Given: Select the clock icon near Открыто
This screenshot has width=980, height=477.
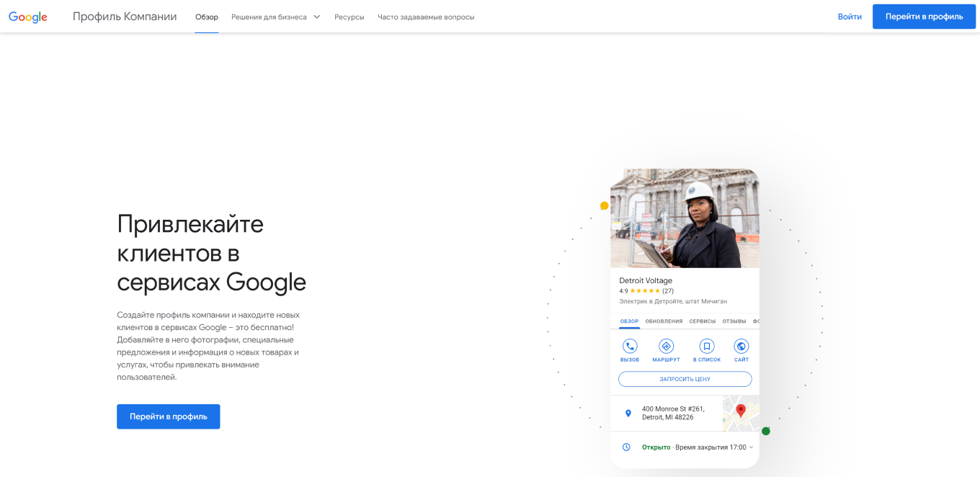Looking at the screenshot, I should pyautogui.click(x=626, y=446).
